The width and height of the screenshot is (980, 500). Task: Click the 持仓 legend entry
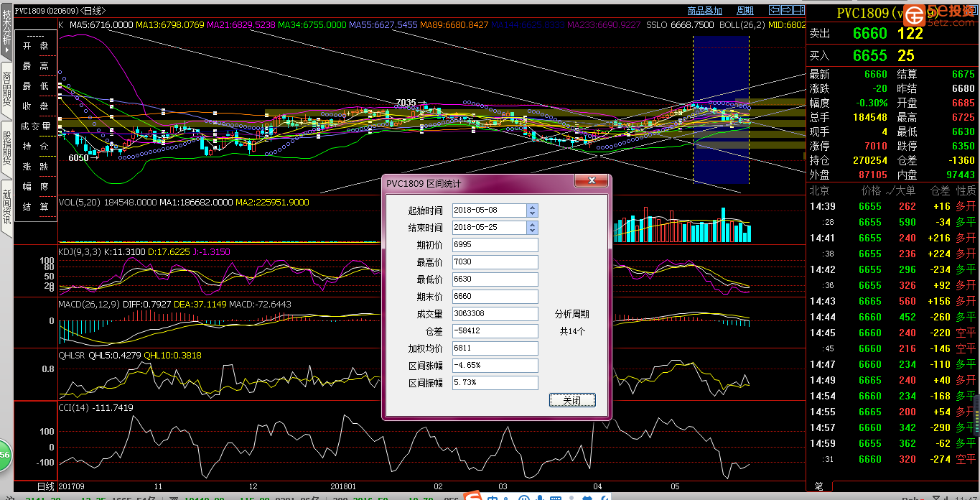coord(35,147)
